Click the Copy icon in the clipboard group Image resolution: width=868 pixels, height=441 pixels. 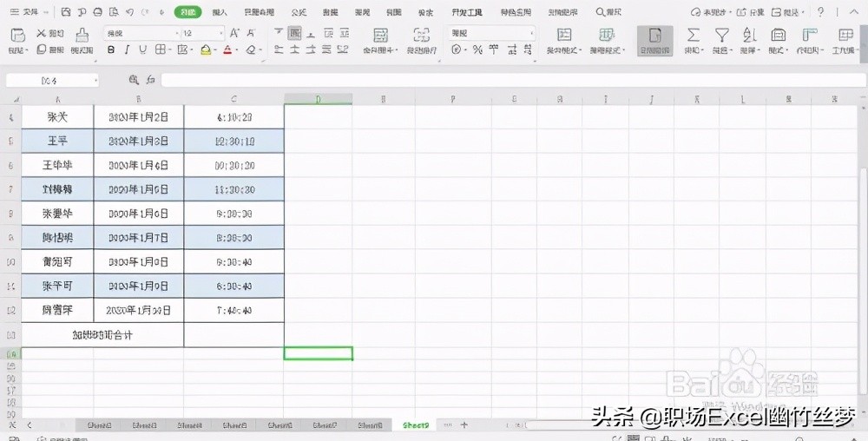click(x=42, y=49)
